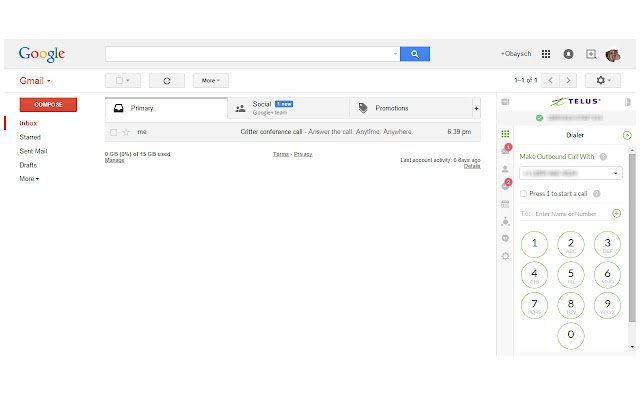Dial digit 4 on keypad

pos(534,275)
